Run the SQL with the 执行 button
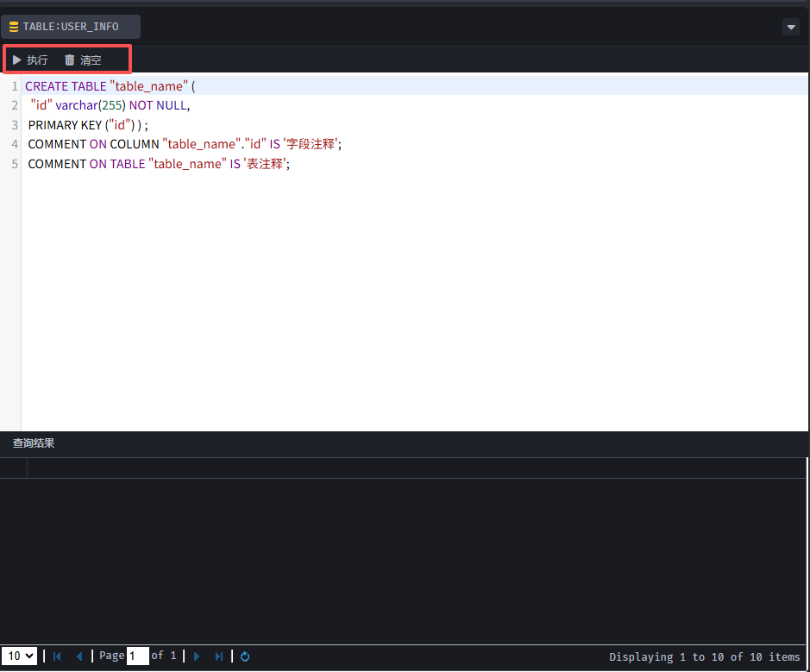810x672 pixels. (30, 60)
